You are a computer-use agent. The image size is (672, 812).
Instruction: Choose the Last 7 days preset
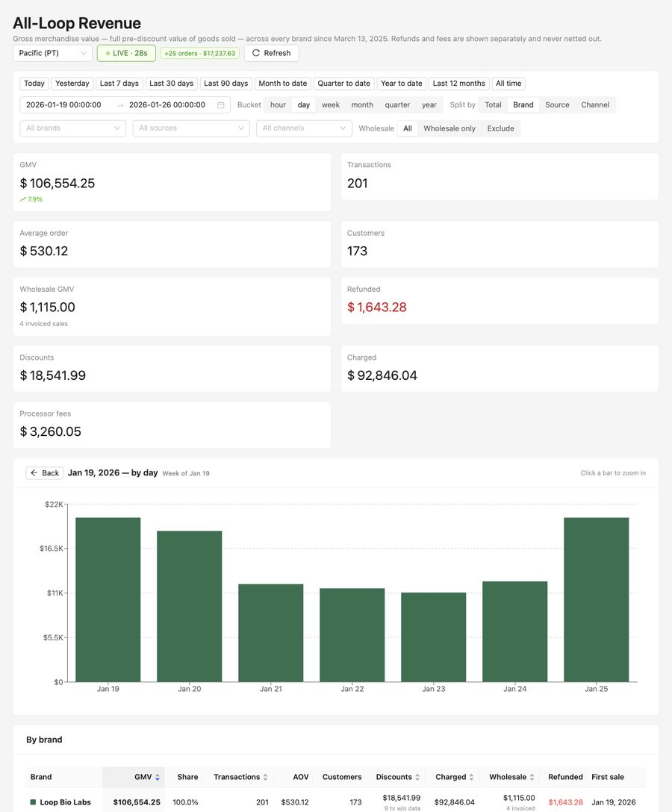point(119,84)
